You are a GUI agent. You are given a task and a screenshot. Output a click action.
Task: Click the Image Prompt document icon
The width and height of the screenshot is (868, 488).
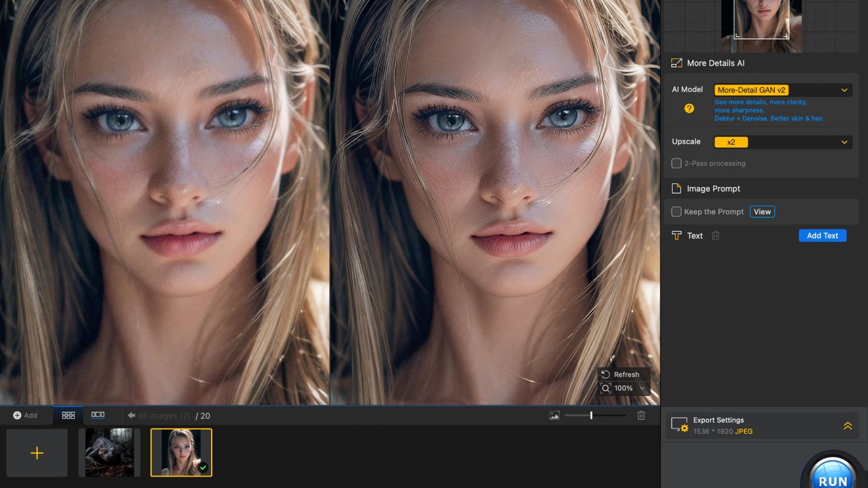[x=676, y=188]
